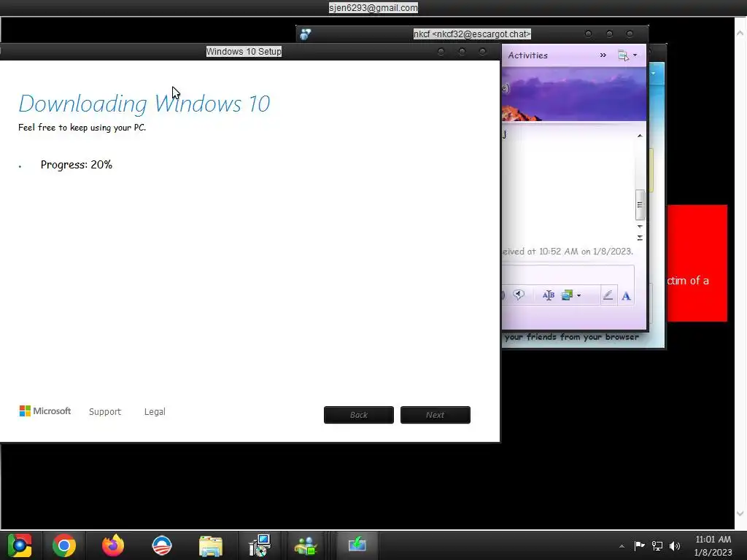Click the outer page scrollbar up arrow
This screenshot has width=747, height=560.
[x=740, y=34]
